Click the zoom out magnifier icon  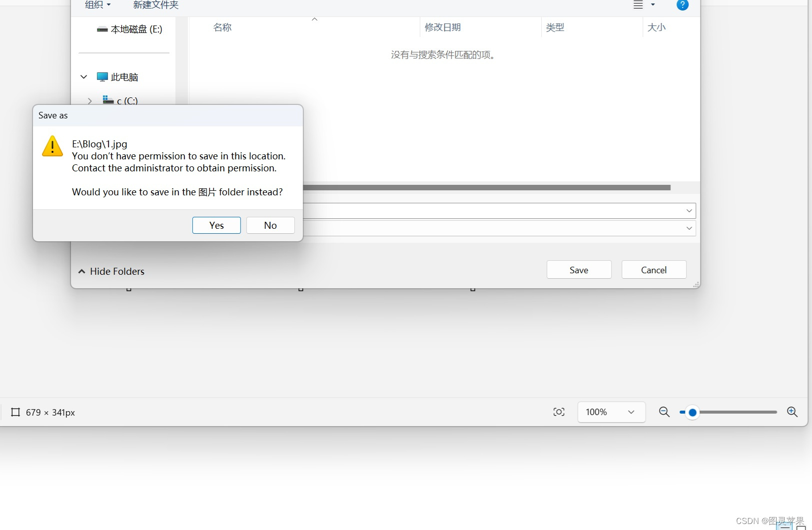(664, 412)
